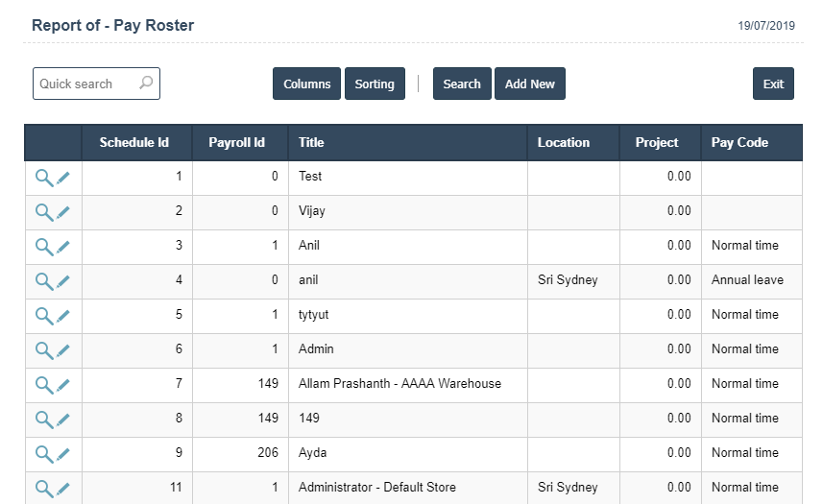Edit the Administrator - Default Store row
Screen dimensions: 823x504
[63, 488]
